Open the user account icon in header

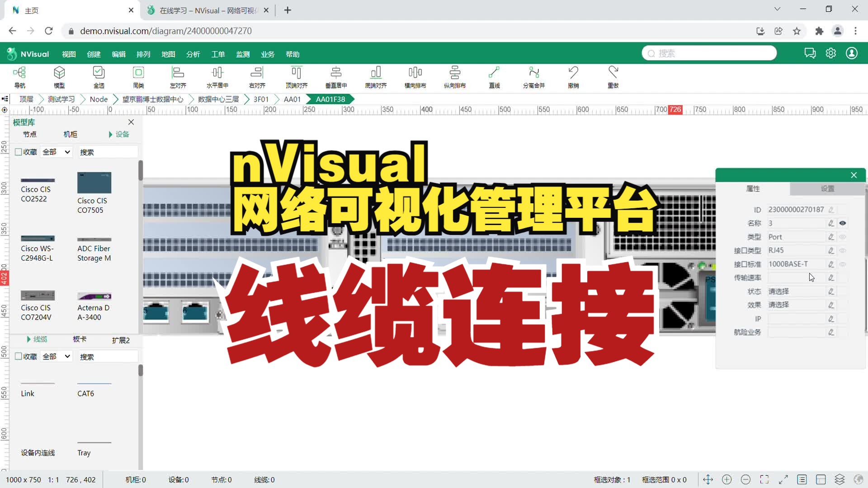[x=852, y=53]
